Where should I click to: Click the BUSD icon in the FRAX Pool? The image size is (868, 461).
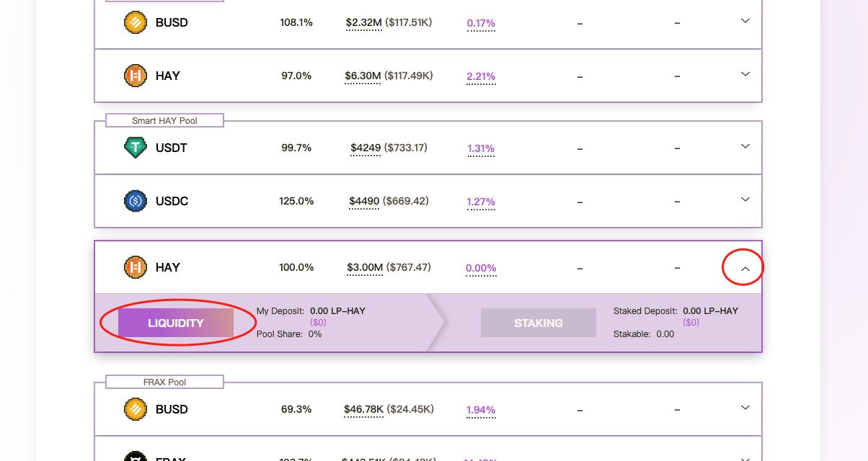[x=136, y=409]
